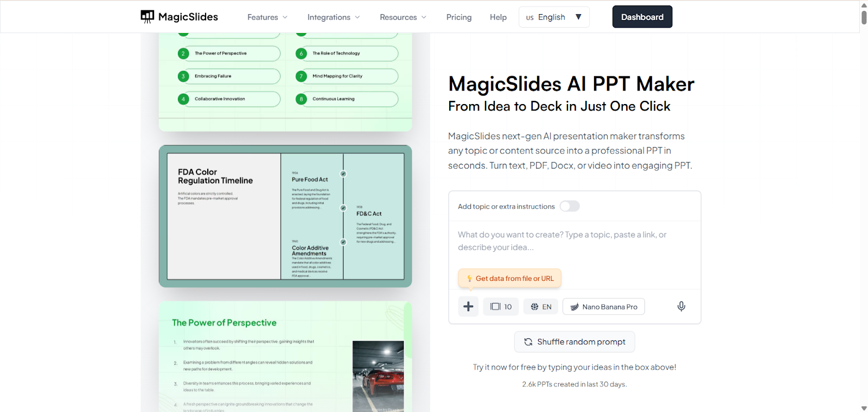Go to the Dashboard

pos(642,17)
